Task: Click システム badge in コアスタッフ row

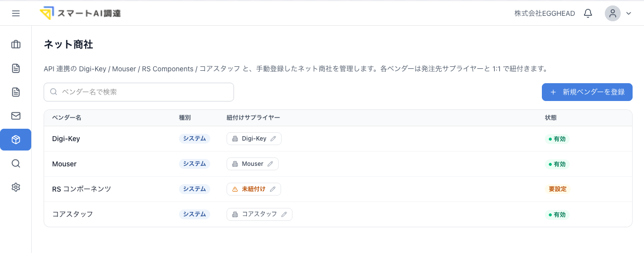Action: pos(194,214)
